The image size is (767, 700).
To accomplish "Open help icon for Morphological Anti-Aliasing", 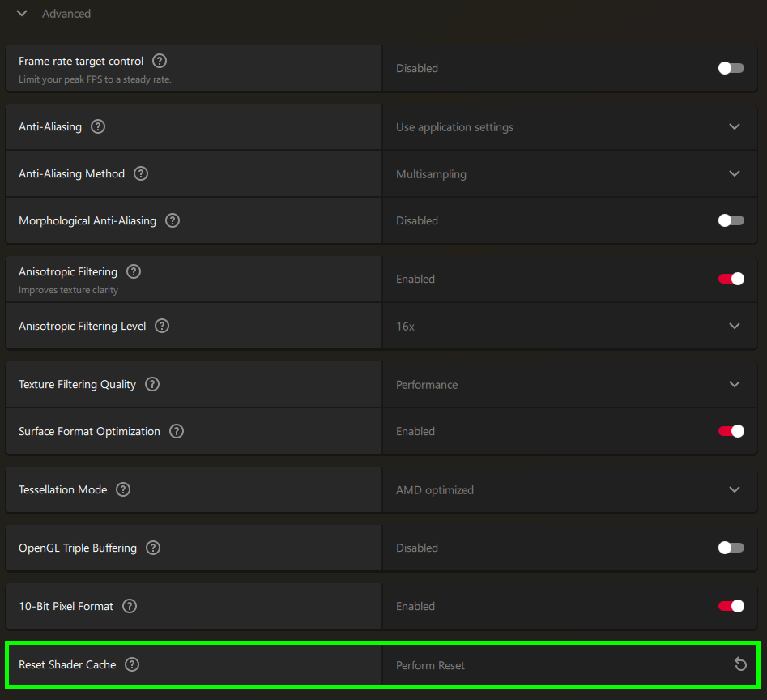I will coord(173,220).
